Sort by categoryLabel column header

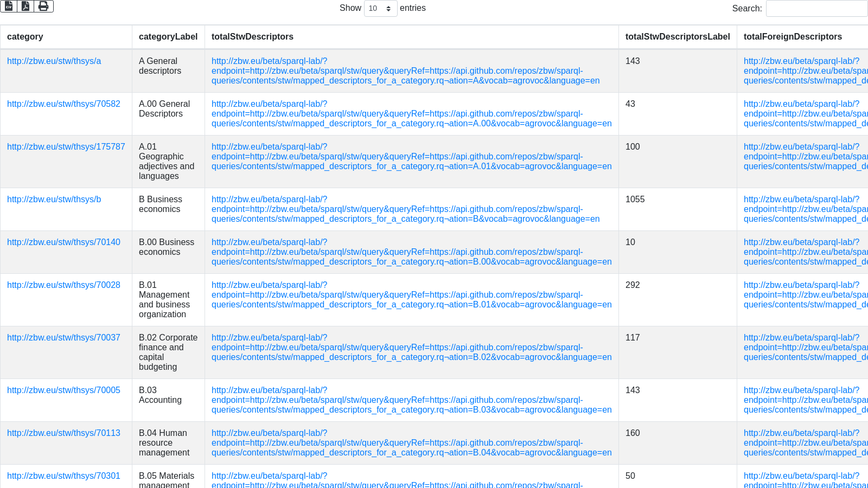click(x=168, y=37)
